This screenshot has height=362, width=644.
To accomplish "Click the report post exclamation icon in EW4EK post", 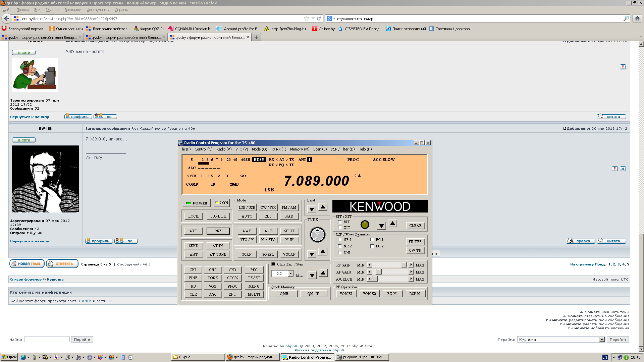I will (614, 169).
